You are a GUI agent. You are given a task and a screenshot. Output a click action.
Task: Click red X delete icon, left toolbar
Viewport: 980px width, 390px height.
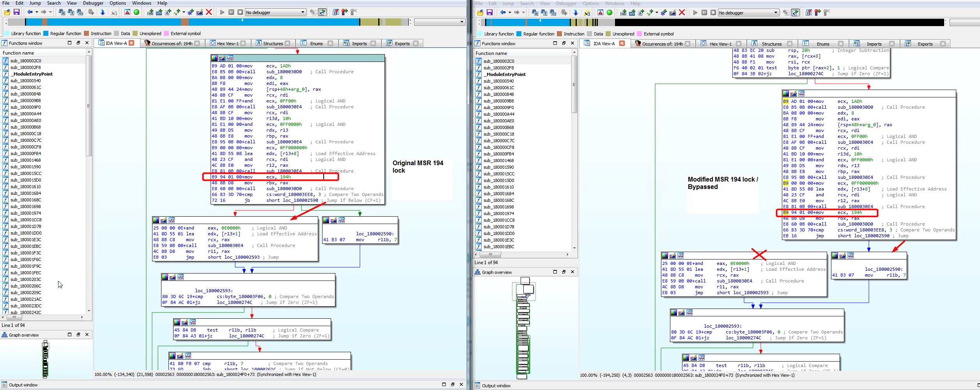(209, 12)
